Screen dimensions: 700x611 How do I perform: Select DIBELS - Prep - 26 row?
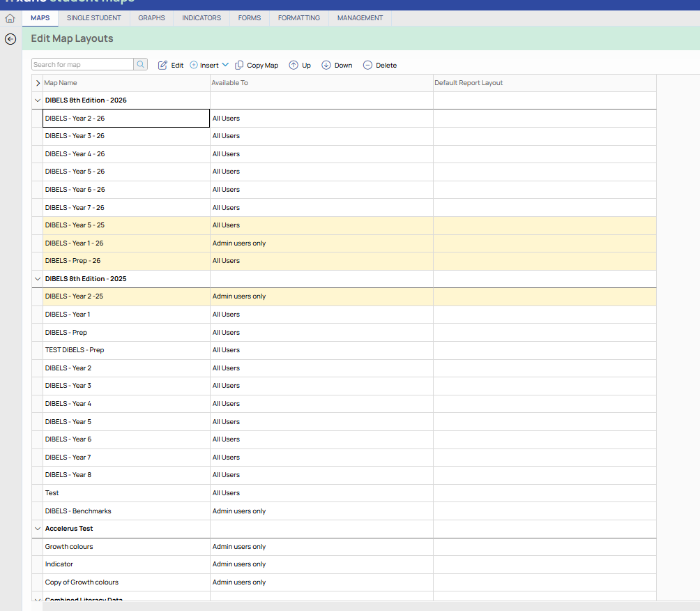tap(344, 262)
